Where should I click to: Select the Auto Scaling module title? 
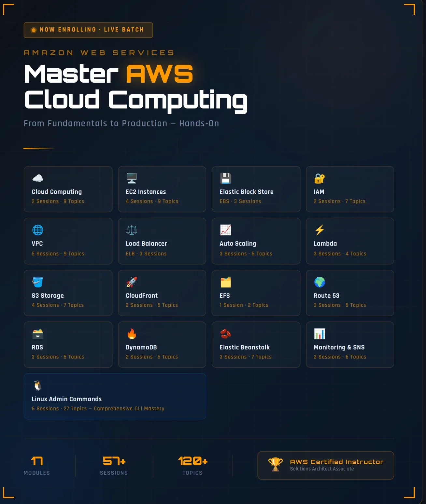coord(238,244)
